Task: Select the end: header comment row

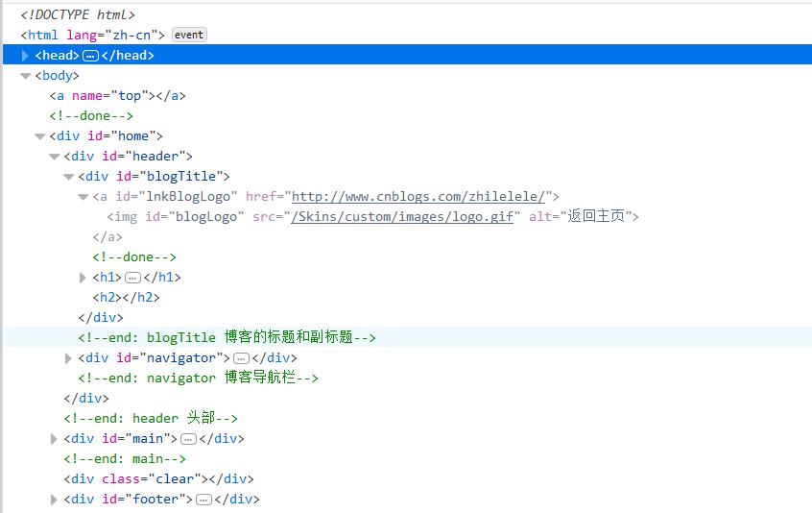Action: (407, 418)
